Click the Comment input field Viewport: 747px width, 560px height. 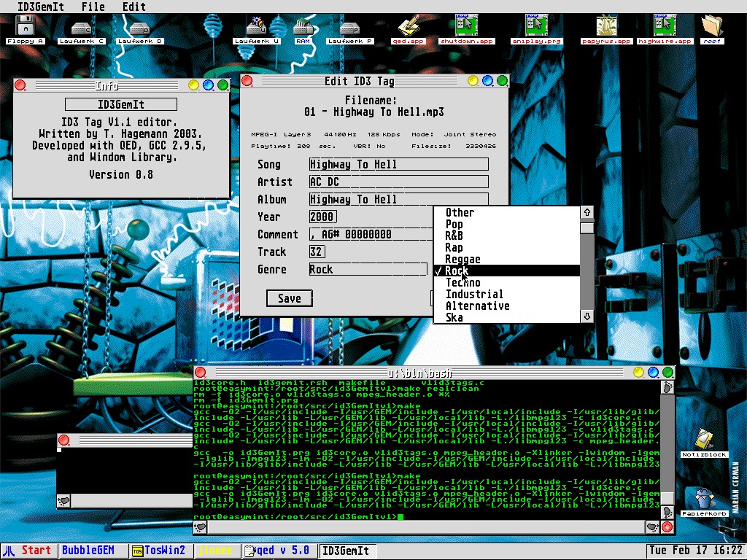371,234
